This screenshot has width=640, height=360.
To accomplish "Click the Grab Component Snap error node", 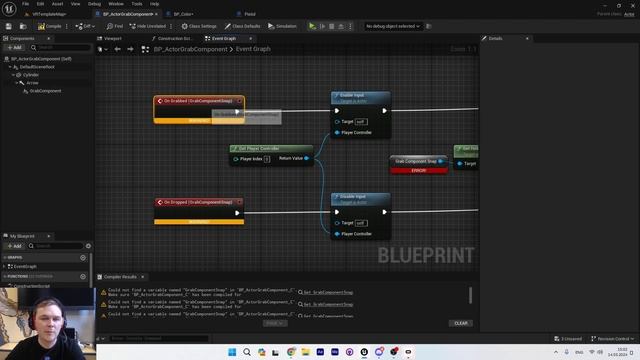I will point(419,164).
